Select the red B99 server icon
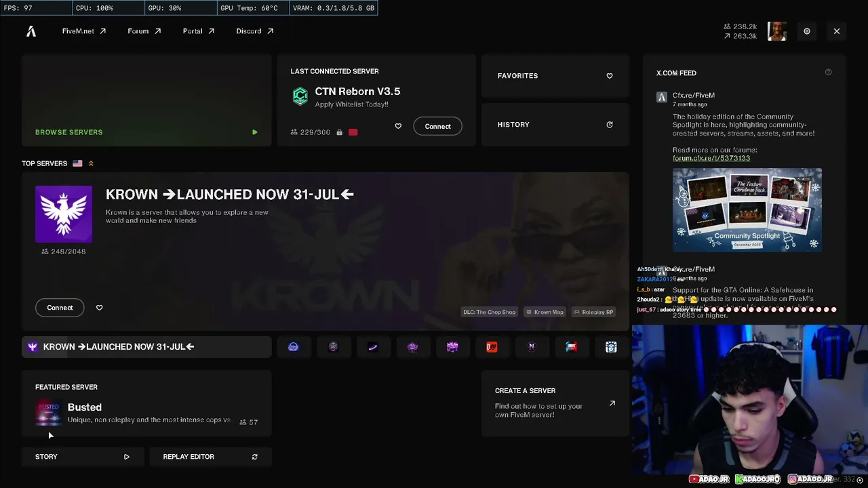This screenshot has height=488, width=868. 492,347
